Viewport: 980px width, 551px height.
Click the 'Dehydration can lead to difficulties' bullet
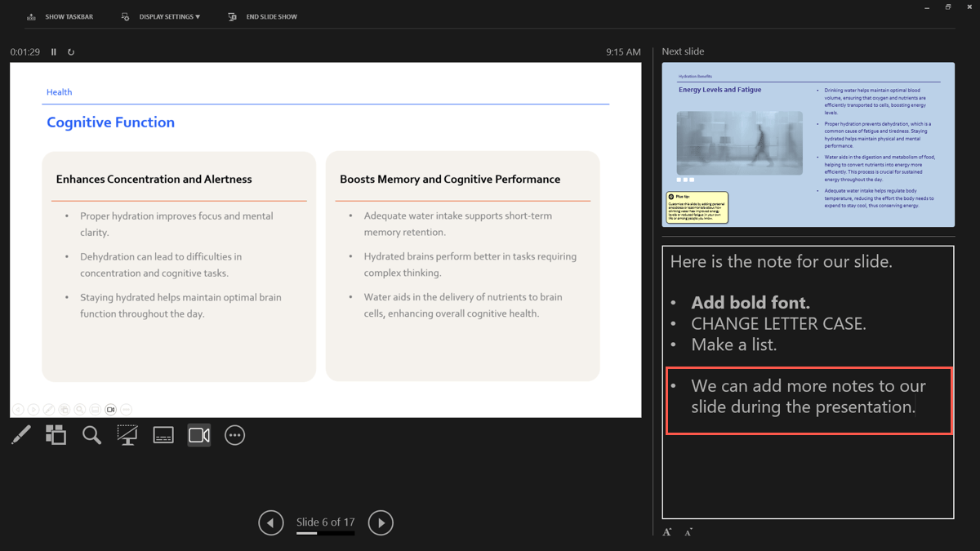[x=161, y=265]
